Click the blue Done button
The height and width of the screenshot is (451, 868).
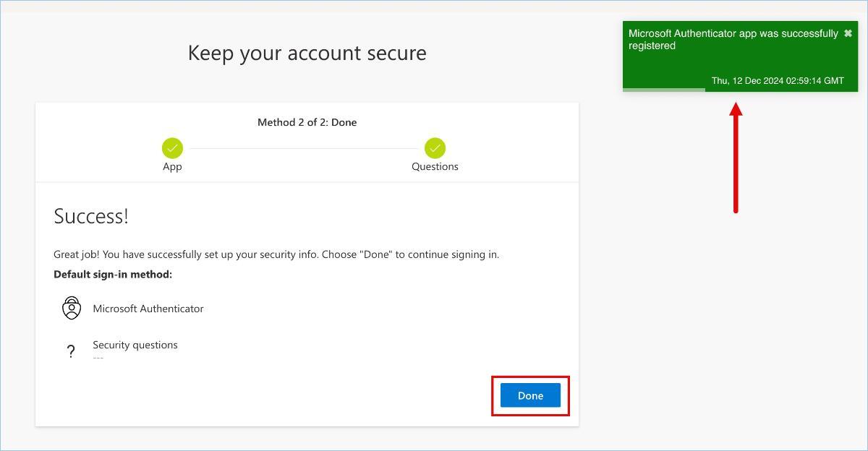[530, 395]
